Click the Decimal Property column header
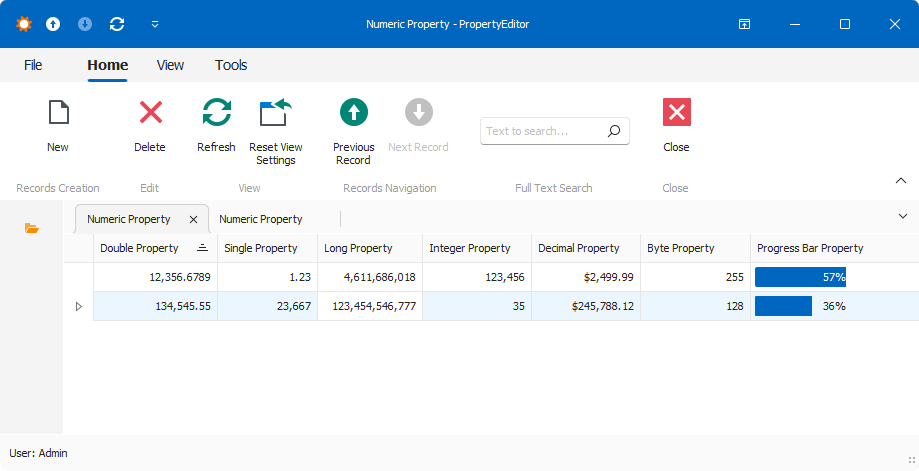This screenshot has width=919, height=471. (586, 248)
